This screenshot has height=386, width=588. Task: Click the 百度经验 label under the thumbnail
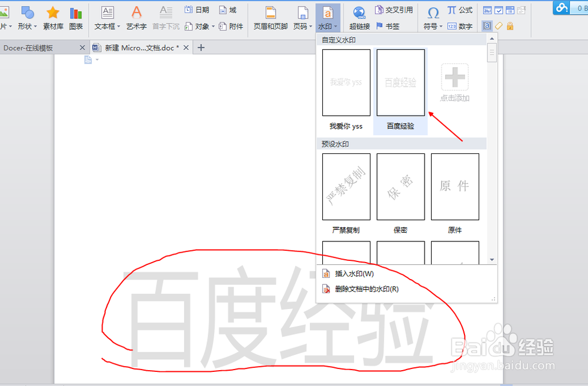click(x=400, y=126)
